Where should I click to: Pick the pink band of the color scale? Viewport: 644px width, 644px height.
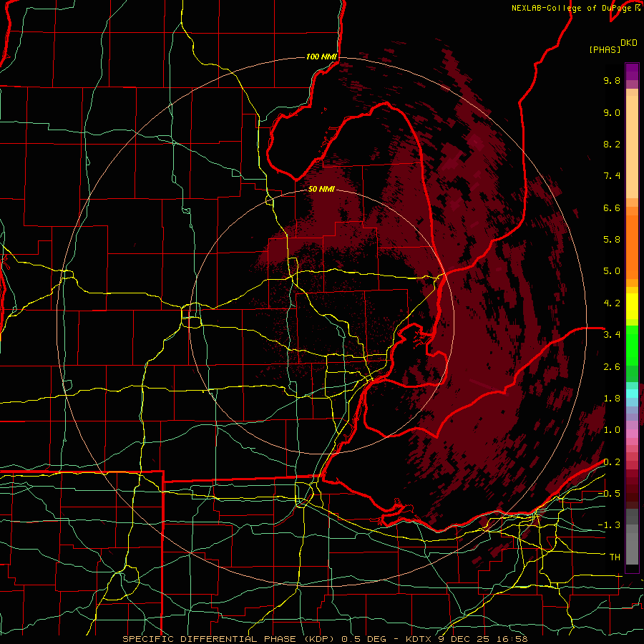[x=632, y=434]
